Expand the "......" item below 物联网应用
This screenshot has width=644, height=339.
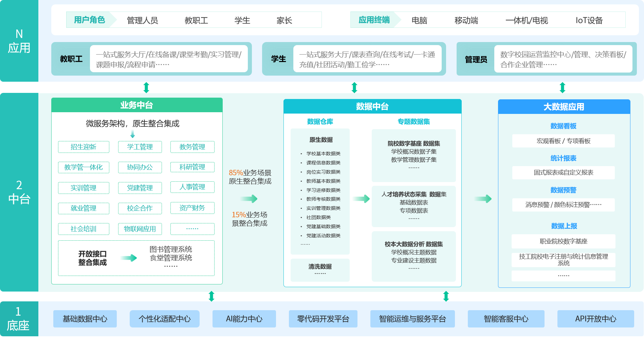point(192,229)
